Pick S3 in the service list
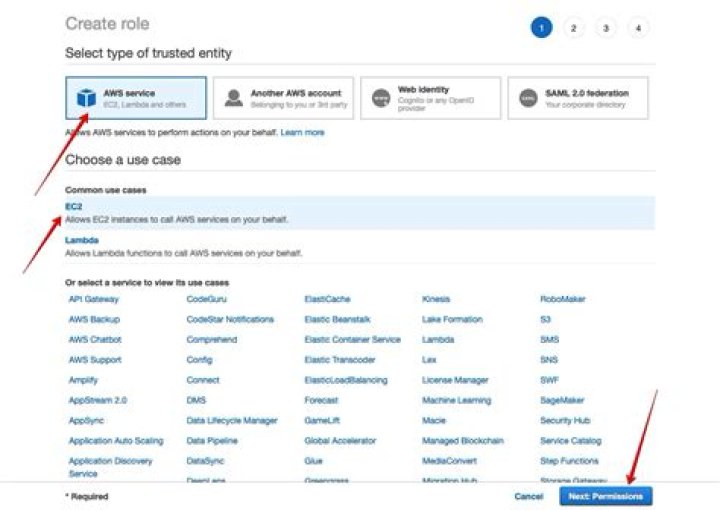The width and height of the screenshot is (720, 510). coord(545,319)
